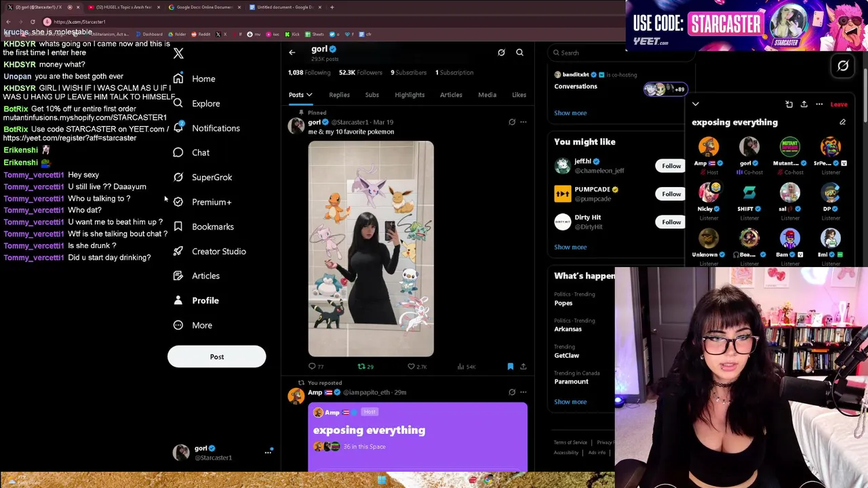Share the Space using upload icon
The image size is (868, 488).
point(804,104)
